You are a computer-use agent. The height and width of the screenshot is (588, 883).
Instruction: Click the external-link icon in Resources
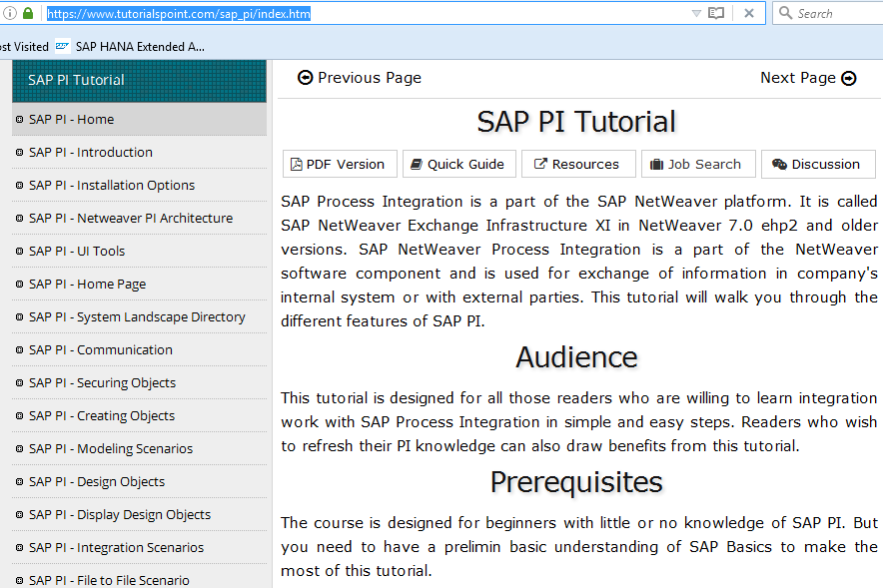tap(540, 164)
